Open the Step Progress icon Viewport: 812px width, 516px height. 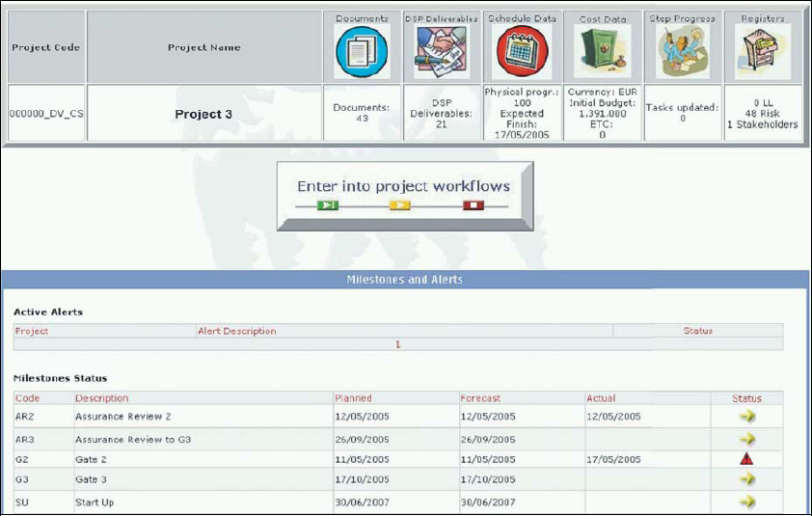pos(682,51)
